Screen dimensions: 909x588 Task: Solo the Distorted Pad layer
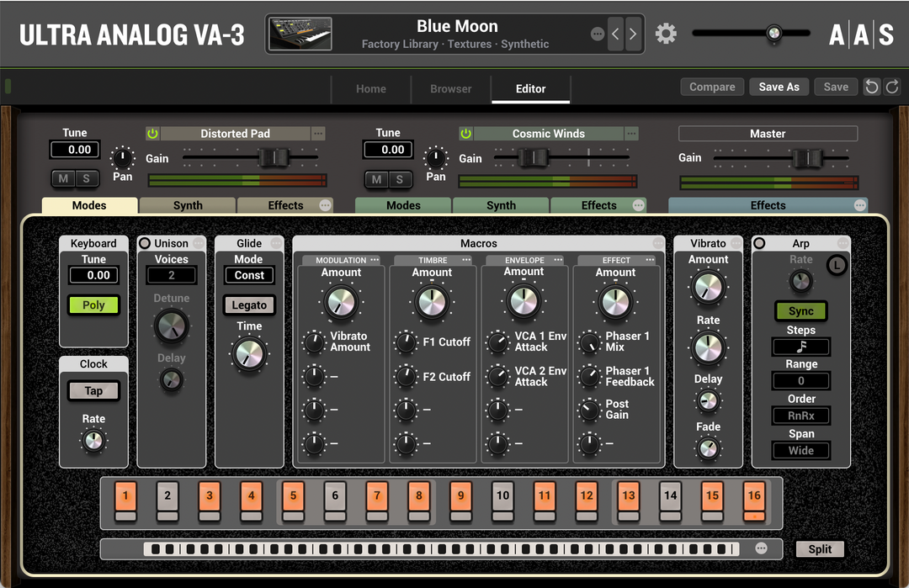(x=87, y=179)
